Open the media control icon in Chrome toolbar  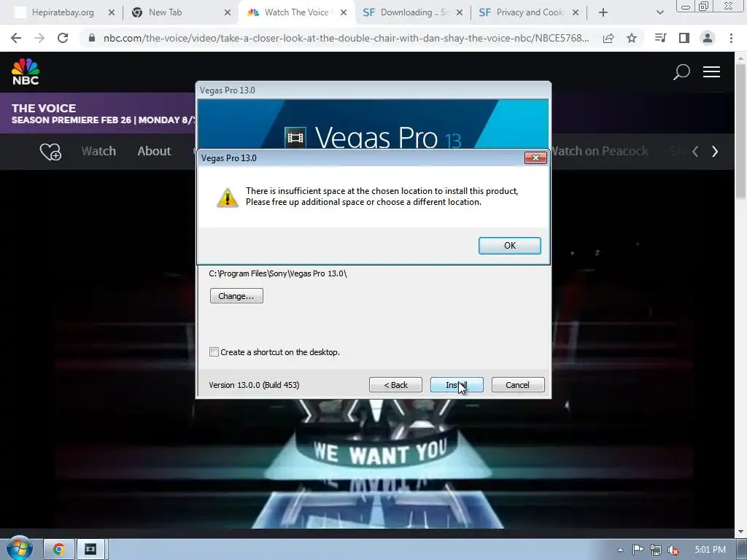[x=660, y=38]
